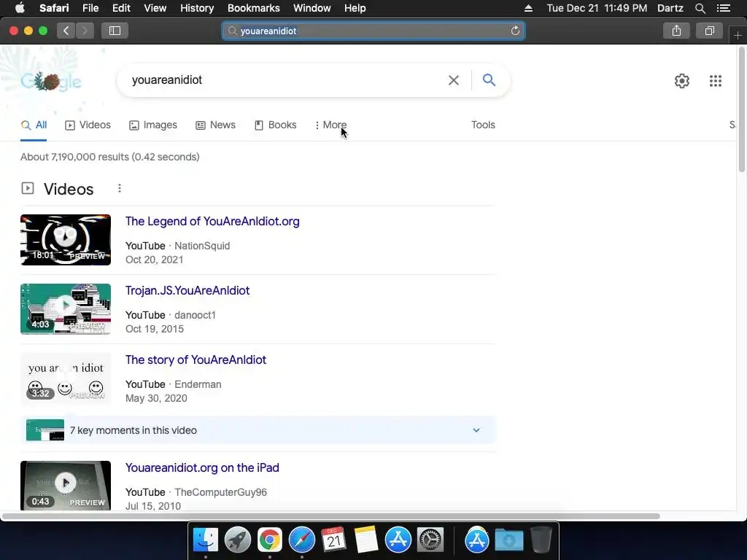This screenshot has height=560, width=747.
Task: Open the Tools search filter options
Action: tap(483, 125)
